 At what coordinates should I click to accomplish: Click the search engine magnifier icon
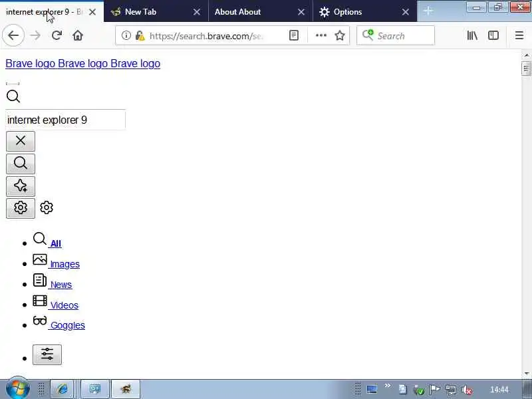click(368, 35)
